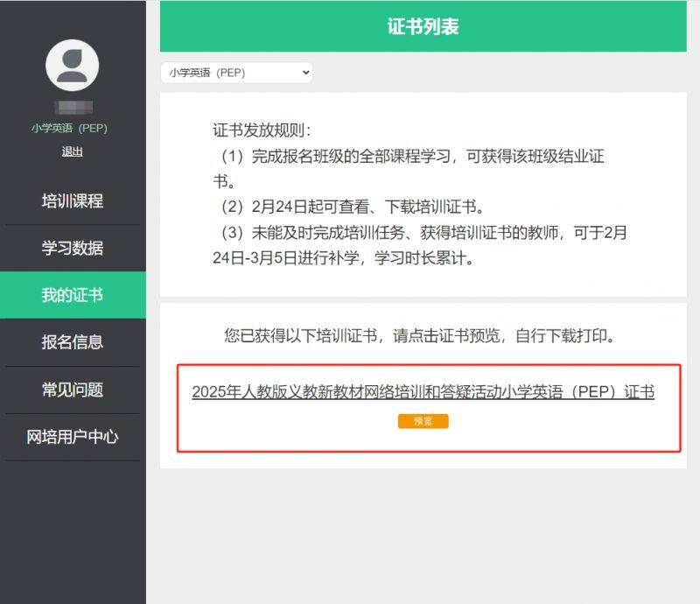The height and width of the screenshot is (604, 700).
Task: Click the 证书发放规则 heading text
Action: (262, 130)
